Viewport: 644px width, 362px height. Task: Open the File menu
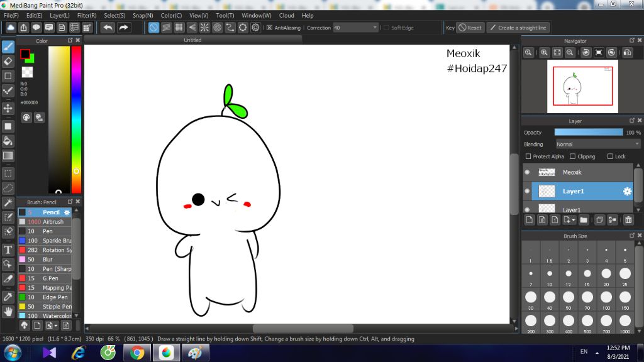[11, 16]
